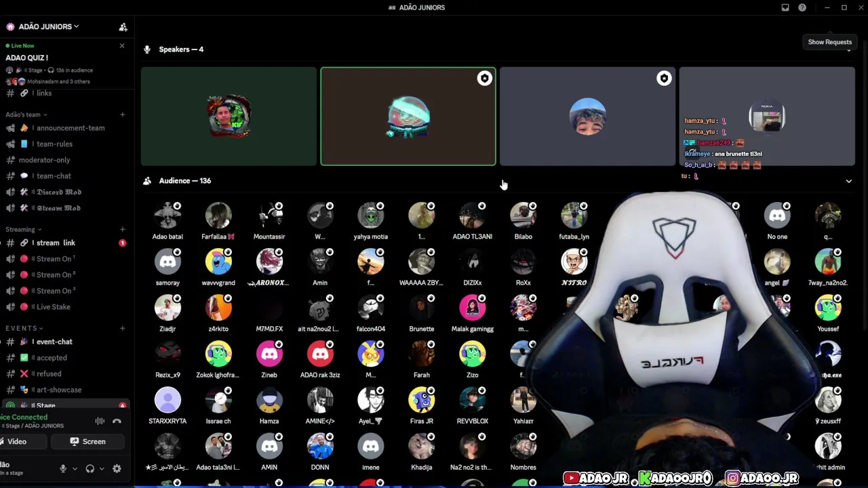Select audience member wavvygrand
This screenshot has height=488, width=868.
[218, 268]
